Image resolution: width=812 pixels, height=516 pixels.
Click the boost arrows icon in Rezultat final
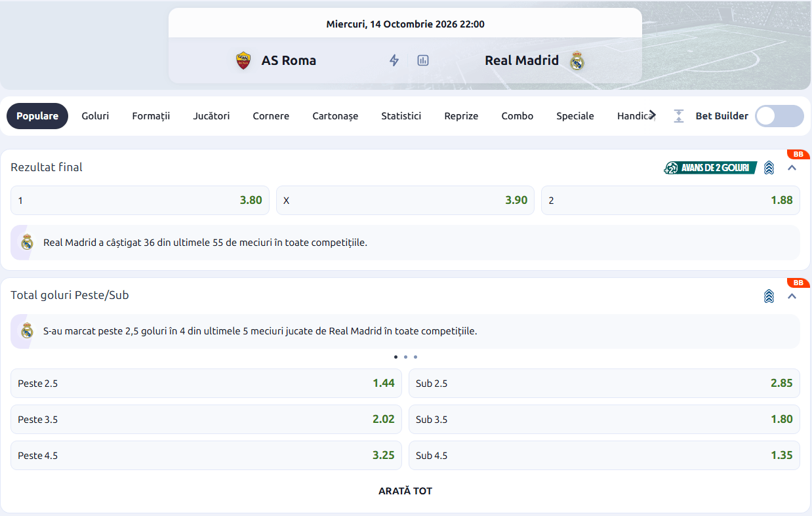tap(769, 168)
